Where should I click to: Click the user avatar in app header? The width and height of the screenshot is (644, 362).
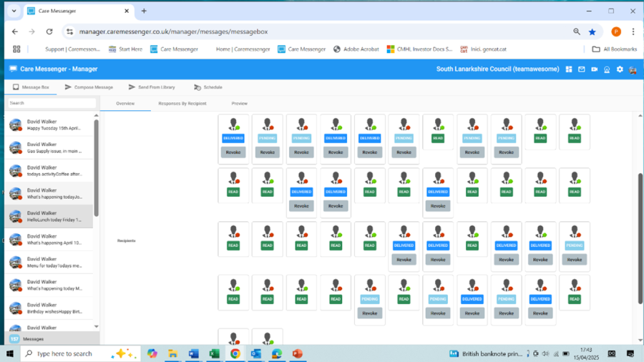point(633,70)
